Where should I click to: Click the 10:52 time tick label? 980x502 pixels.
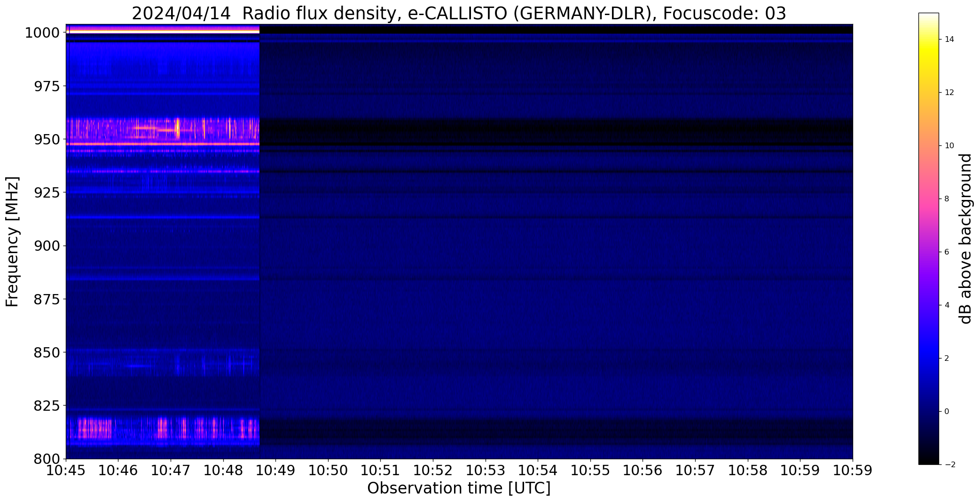tap(433, 470)
